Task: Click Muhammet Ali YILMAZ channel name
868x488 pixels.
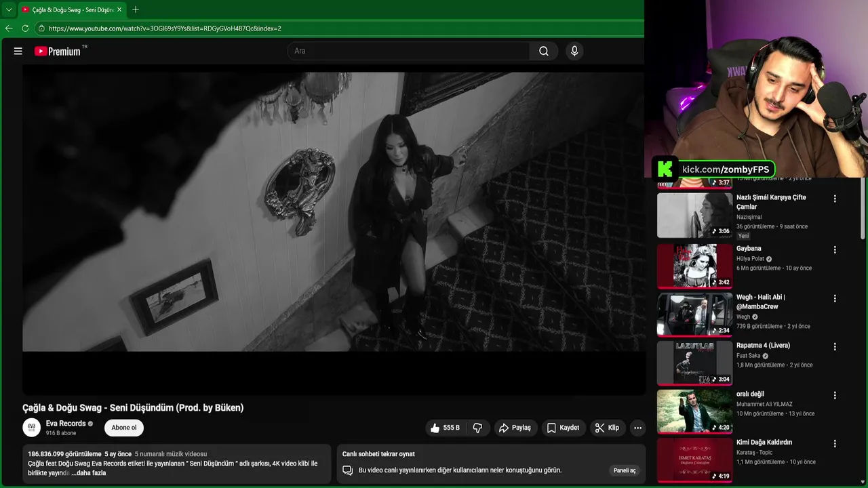Action: [x=764, y=405]
